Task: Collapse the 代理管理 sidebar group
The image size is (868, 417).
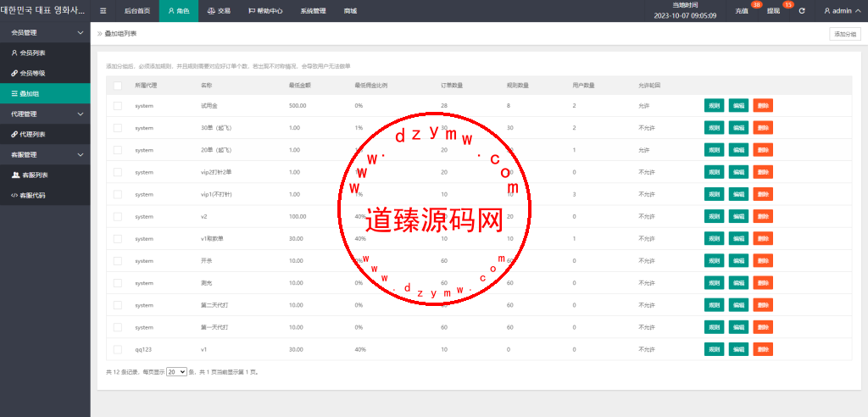Action: coord(45,114)
